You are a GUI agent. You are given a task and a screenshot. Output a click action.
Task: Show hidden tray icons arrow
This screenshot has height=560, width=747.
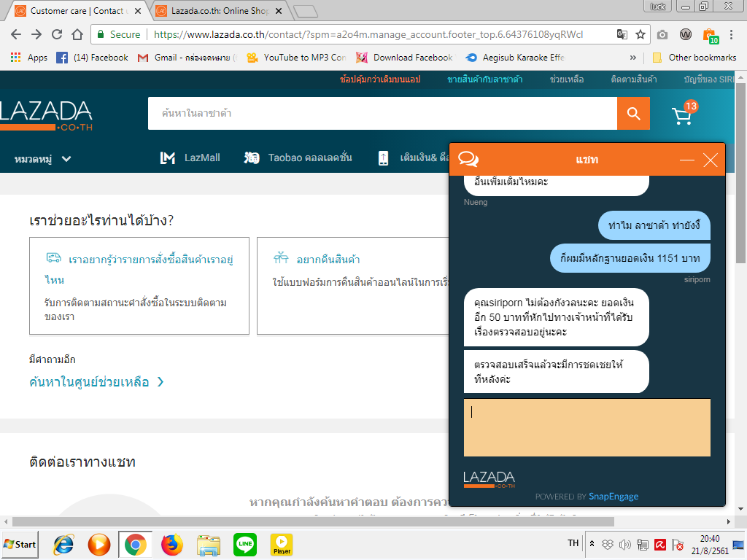tap(592, 543)
